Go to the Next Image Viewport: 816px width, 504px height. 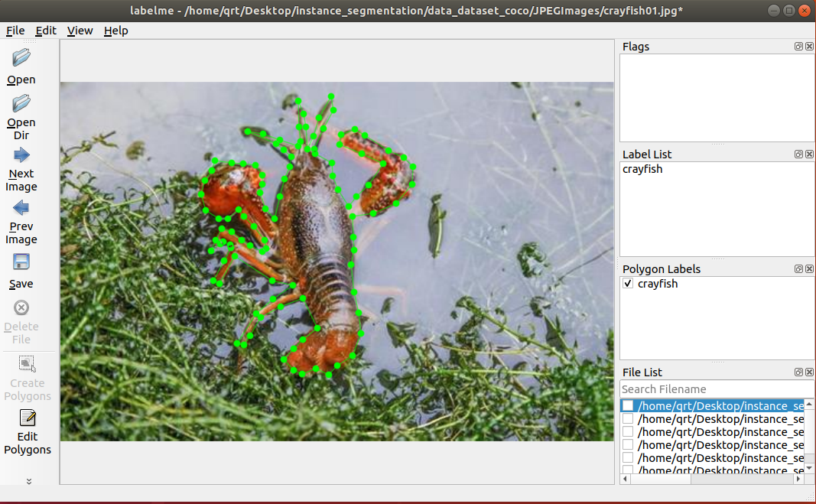tap(21, 155)
